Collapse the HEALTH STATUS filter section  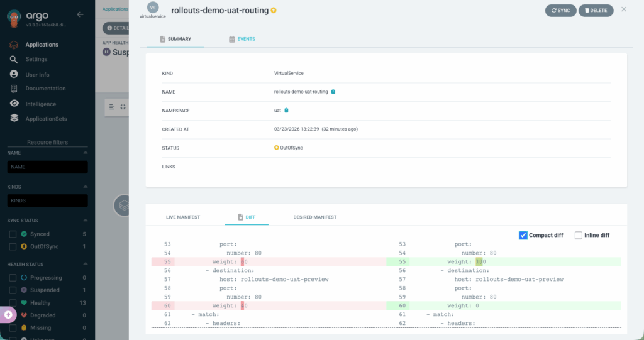86,264
